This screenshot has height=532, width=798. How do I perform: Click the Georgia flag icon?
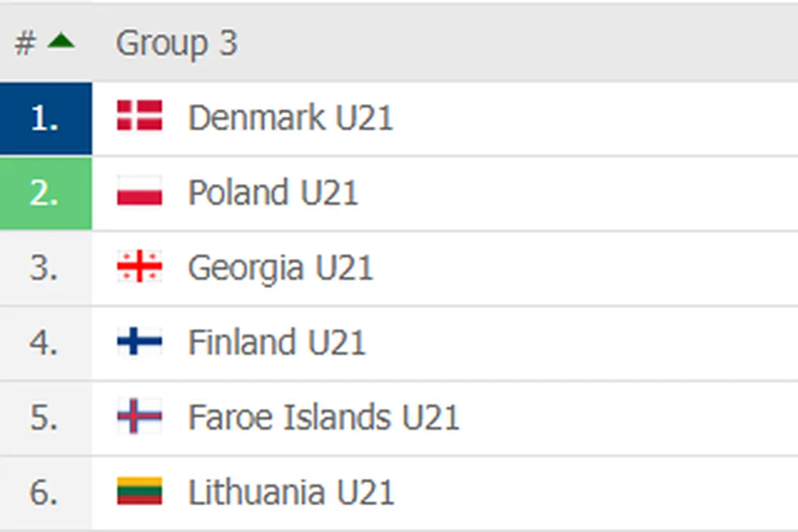point(140,267)
